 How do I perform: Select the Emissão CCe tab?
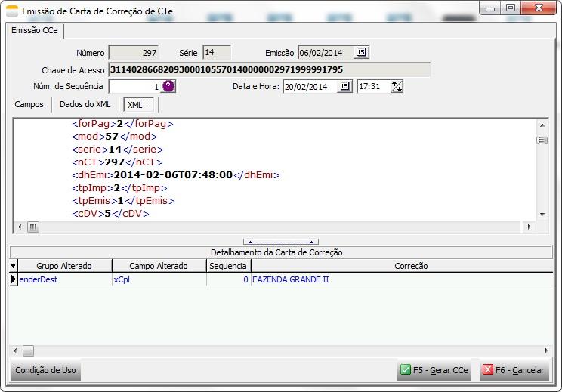[x=35, y=30]
